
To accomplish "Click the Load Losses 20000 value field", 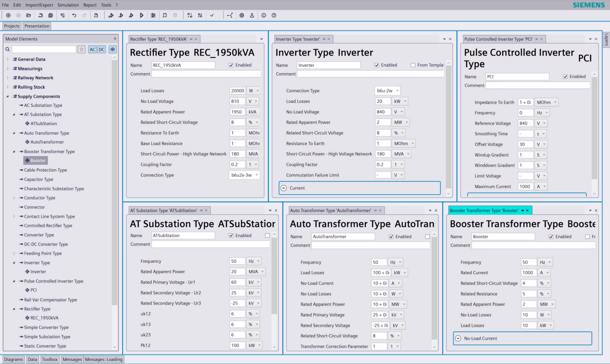I will 237,91.
